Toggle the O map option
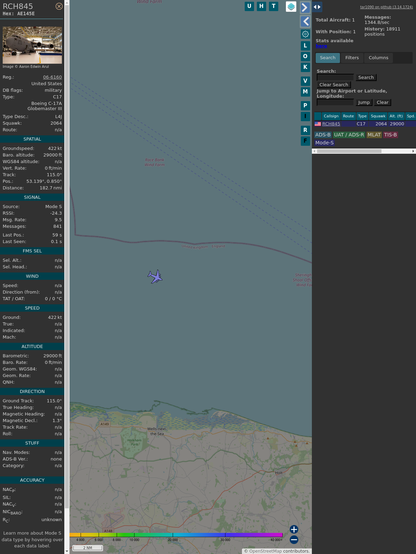This screenshot has height=554, width=416. [305, 56]
